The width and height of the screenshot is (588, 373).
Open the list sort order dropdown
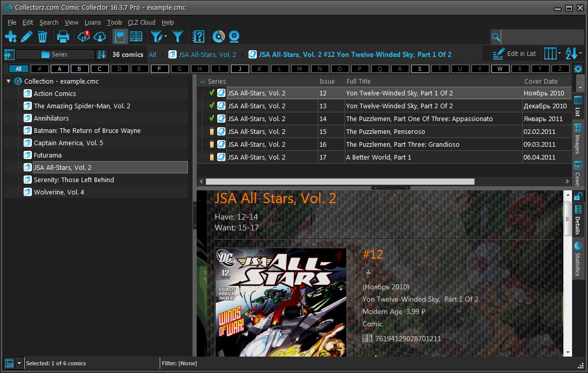click(574, 54)
